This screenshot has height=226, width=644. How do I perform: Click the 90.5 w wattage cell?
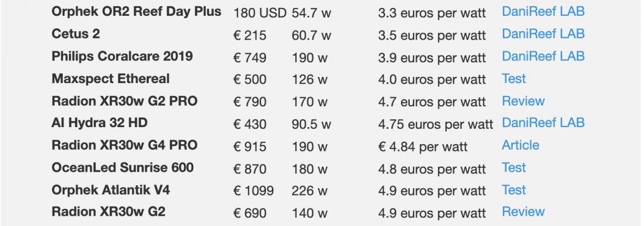(311, 124)
